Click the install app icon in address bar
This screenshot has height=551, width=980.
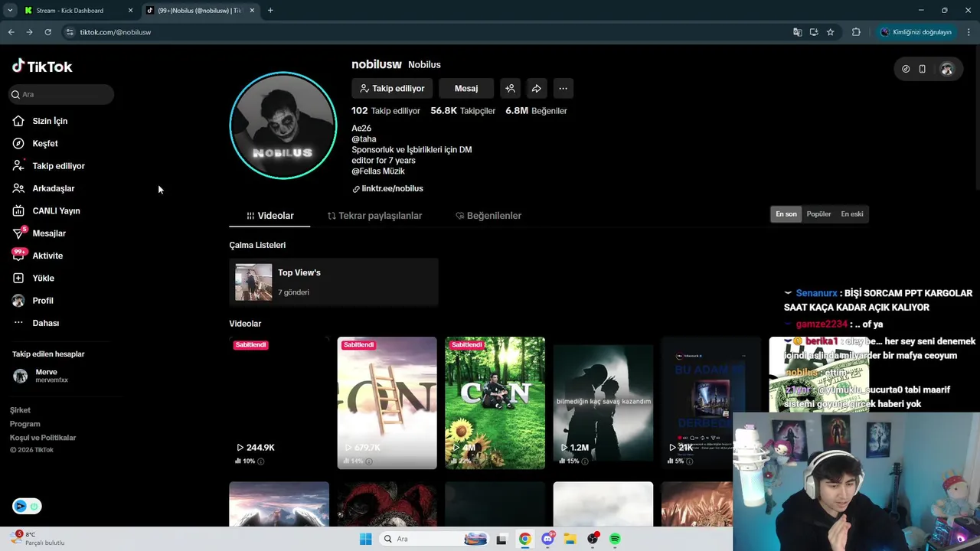click(x=814, y=32)
